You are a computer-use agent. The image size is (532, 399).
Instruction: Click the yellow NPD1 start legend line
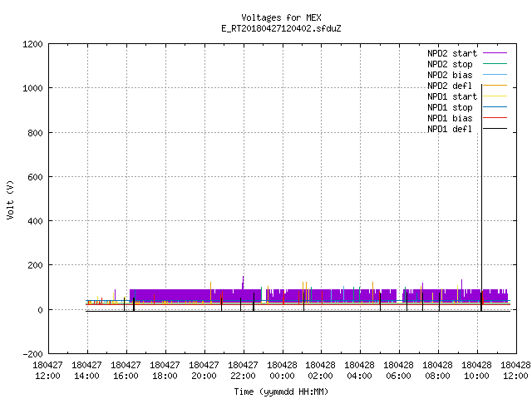tap(495, 96)
